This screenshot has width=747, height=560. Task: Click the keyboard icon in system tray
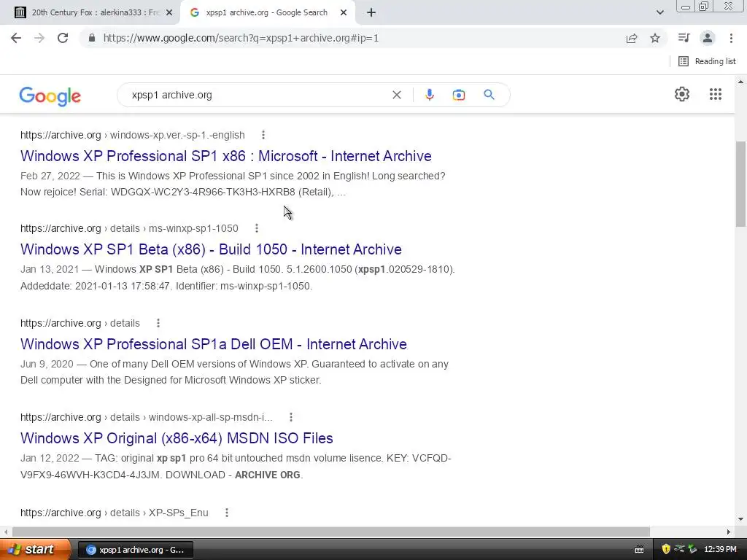point(639,550)
